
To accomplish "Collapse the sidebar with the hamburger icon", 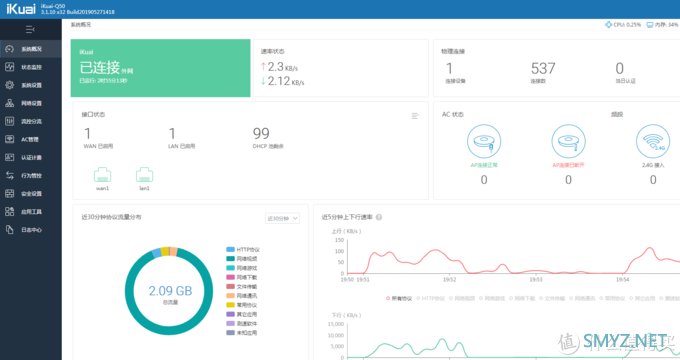I will [30, 29].
